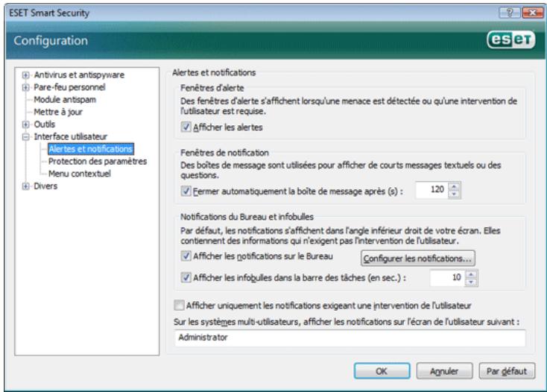547x392 pixels.
Task: Expand the Outils tree node
Action: pyautogui.click(x=25, y=124)
